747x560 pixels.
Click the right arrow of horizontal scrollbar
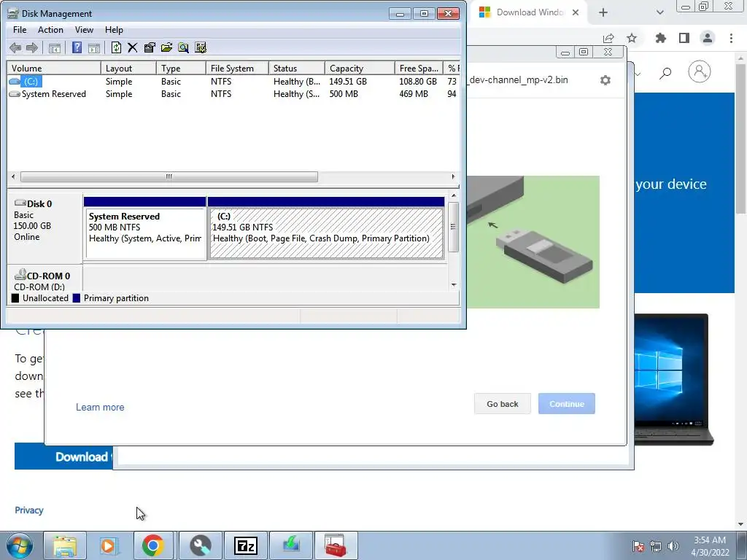click(453, 176)
